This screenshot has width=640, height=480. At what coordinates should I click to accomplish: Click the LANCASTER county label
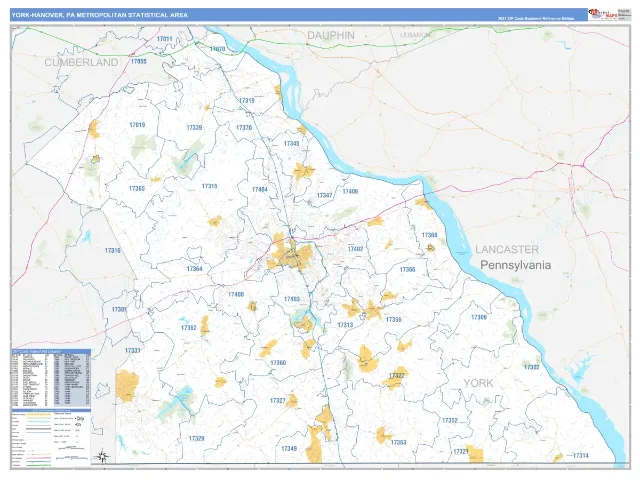[x=507, y=249]
